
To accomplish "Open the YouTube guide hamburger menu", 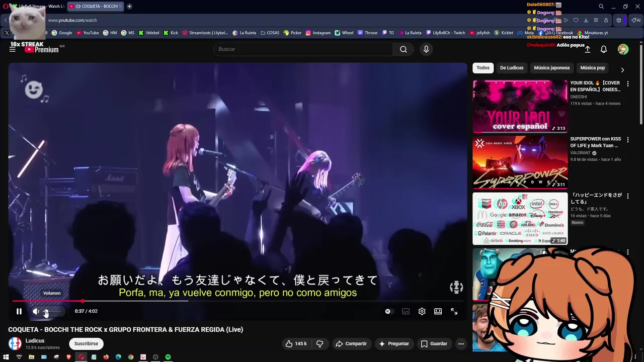I will tap(13, 49).
